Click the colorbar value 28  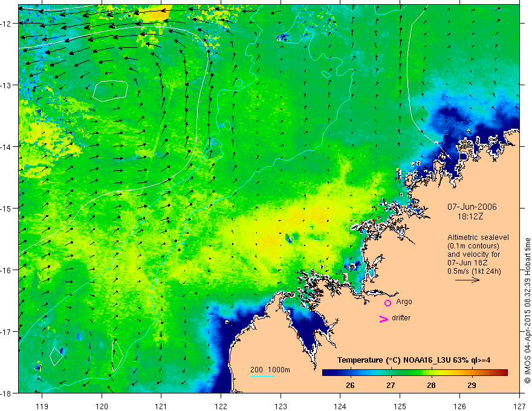pos(431,385)
